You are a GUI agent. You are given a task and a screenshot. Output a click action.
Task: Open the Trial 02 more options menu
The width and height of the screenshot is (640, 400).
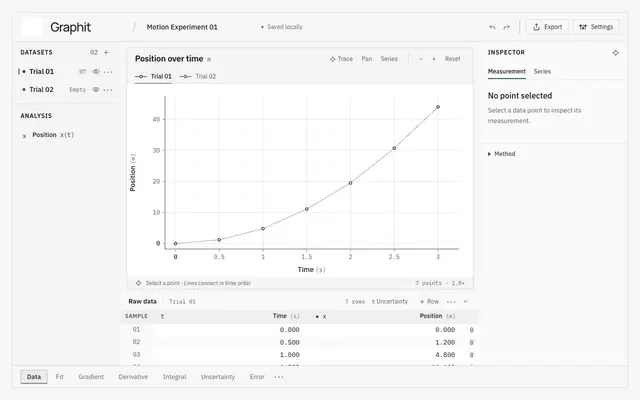tap(108, 90)
